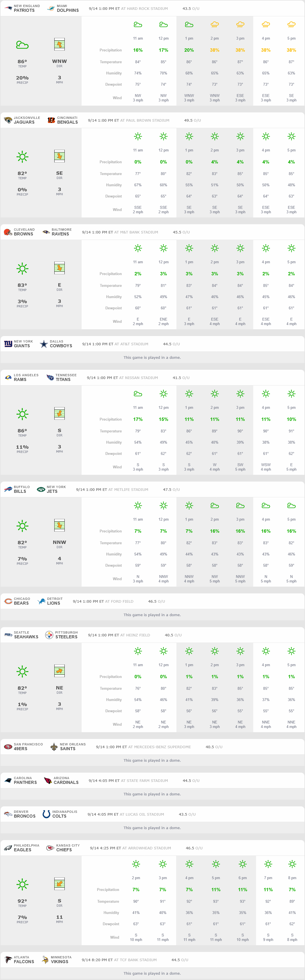Image resolution: width=305 pixels, height=980 pixels.
Task: Click the 49.5 O/U value for Jaguars-Bengals
Action: (x=192, y=120)
